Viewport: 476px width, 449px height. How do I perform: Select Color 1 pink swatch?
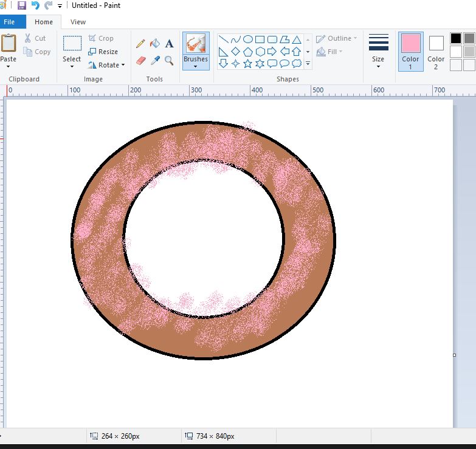[411, 52]
